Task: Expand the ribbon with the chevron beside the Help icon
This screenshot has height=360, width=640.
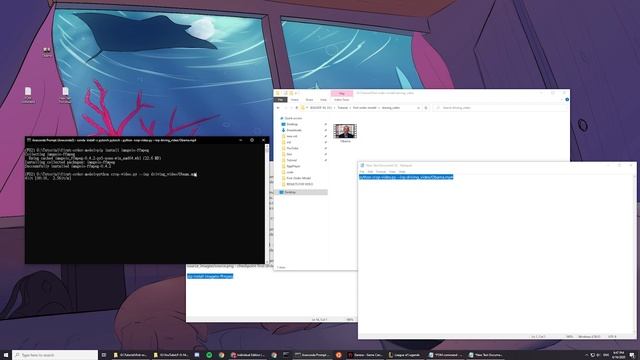Action: [562, 100]
